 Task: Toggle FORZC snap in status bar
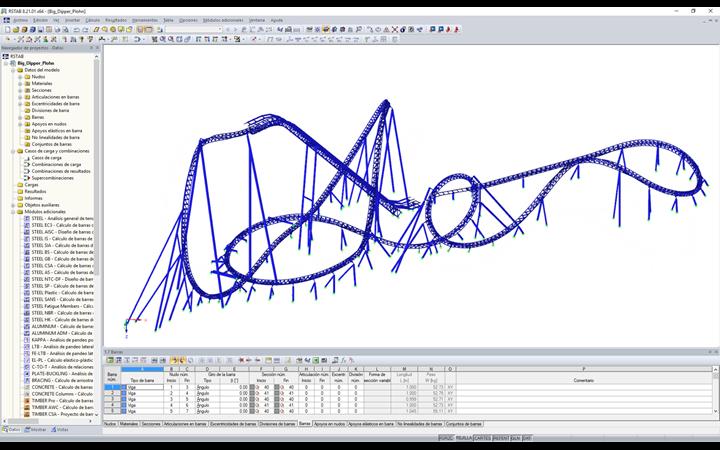pyautogui.click(x=446, y=438)
